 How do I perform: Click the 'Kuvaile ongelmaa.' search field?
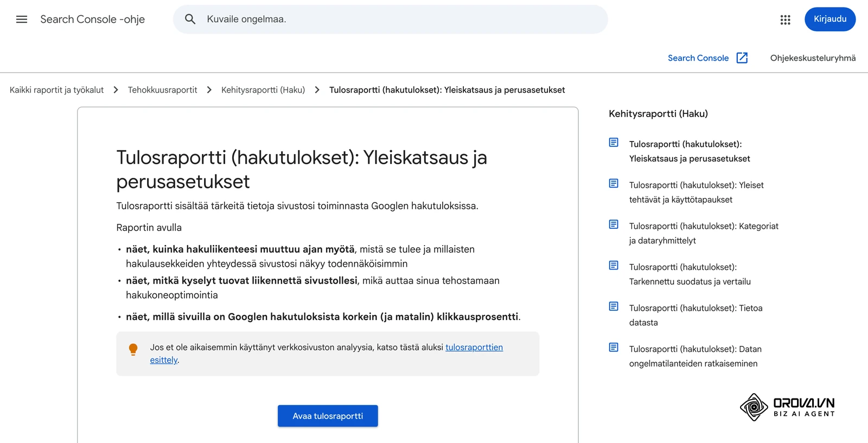(391, 20)
